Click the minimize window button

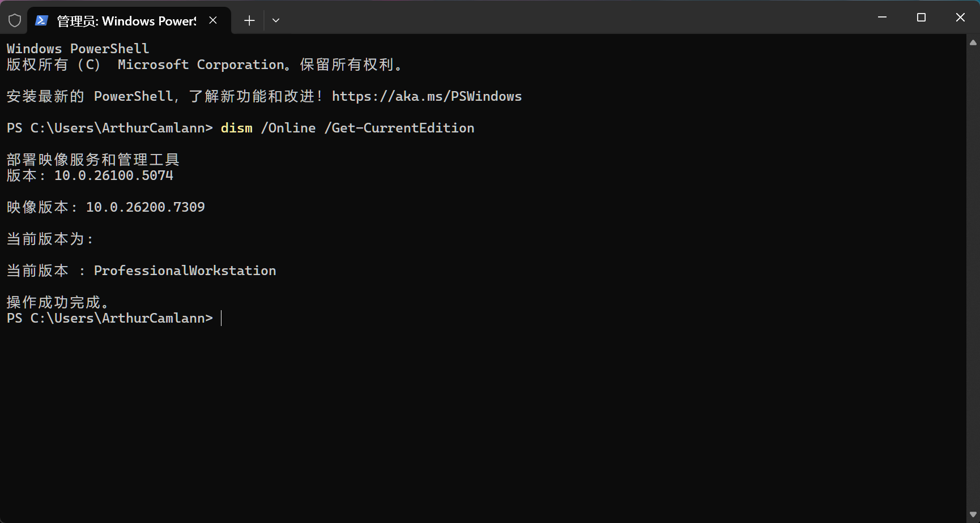[882, 17]
